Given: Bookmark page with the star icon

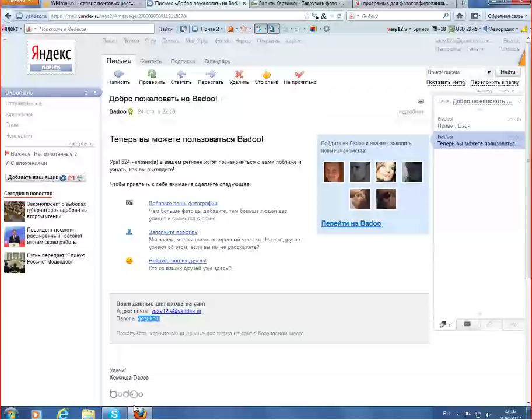Looking at the screenshot, I should coord(307,16).
